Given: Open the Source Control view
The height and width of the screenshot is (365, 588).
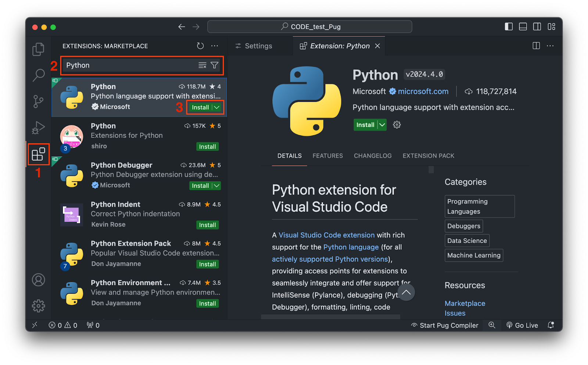Looking at the screenshot, I should (38, 102).
